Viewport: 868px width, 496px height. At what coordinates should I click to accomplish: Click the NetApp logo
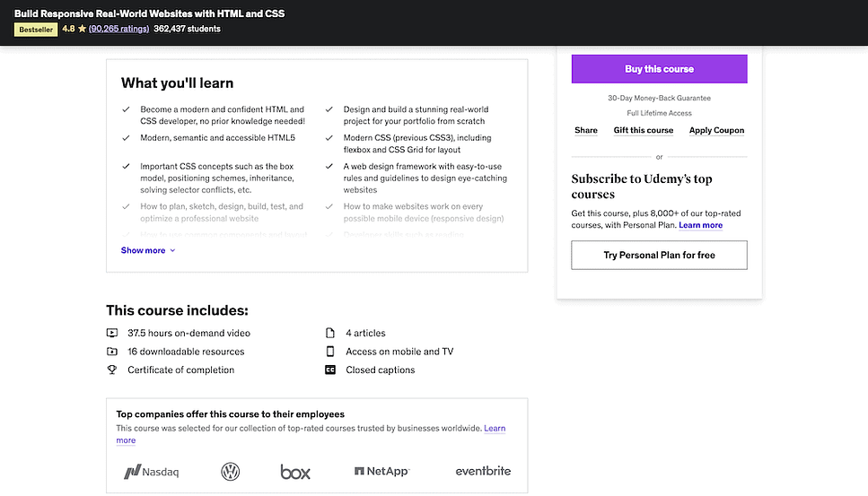coord(381,472)
